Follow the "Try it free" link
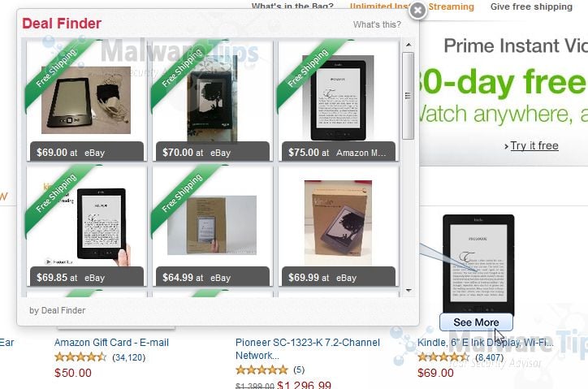588x389 pixels. pyautogui.click(x=534, y=145)
